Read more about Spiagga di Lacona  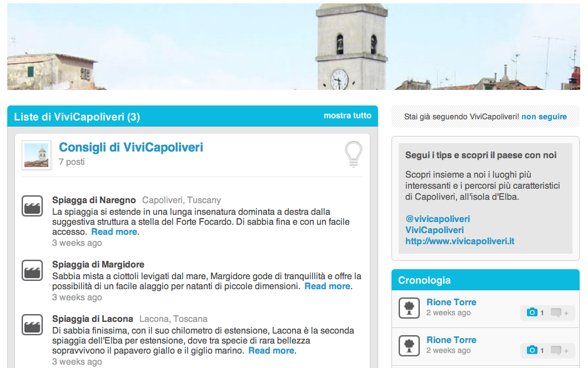coord(272,351)
